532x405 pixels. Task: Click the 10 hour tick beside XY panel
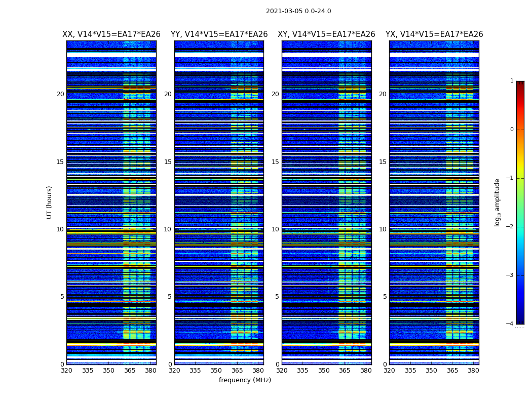275,229
